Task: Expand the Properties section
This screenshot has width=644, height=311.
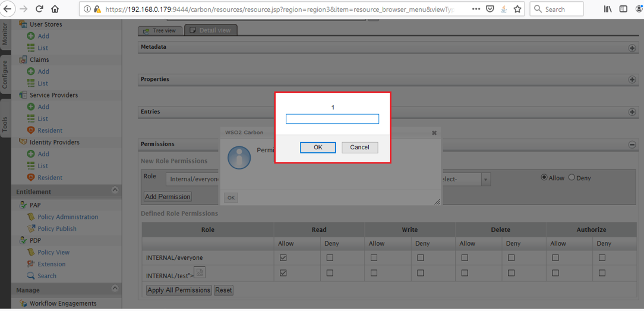Action: click(x=632, y=80)
